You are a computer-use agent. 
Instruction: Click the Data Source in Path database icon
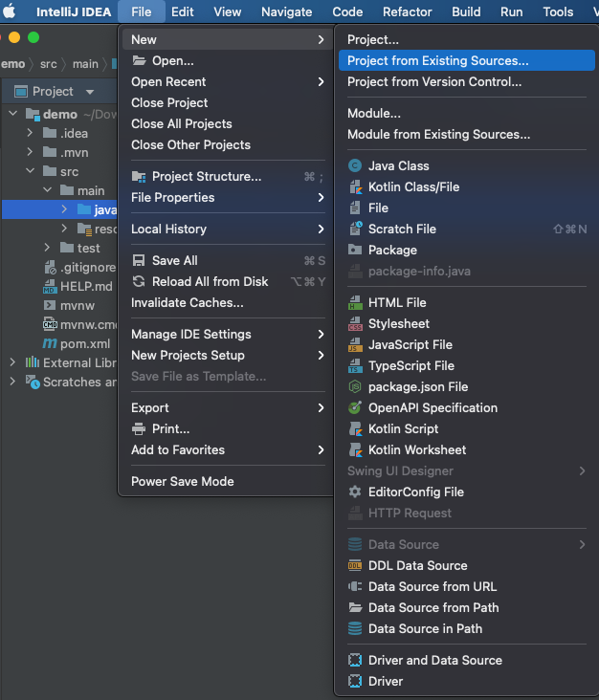coord(355,628)
